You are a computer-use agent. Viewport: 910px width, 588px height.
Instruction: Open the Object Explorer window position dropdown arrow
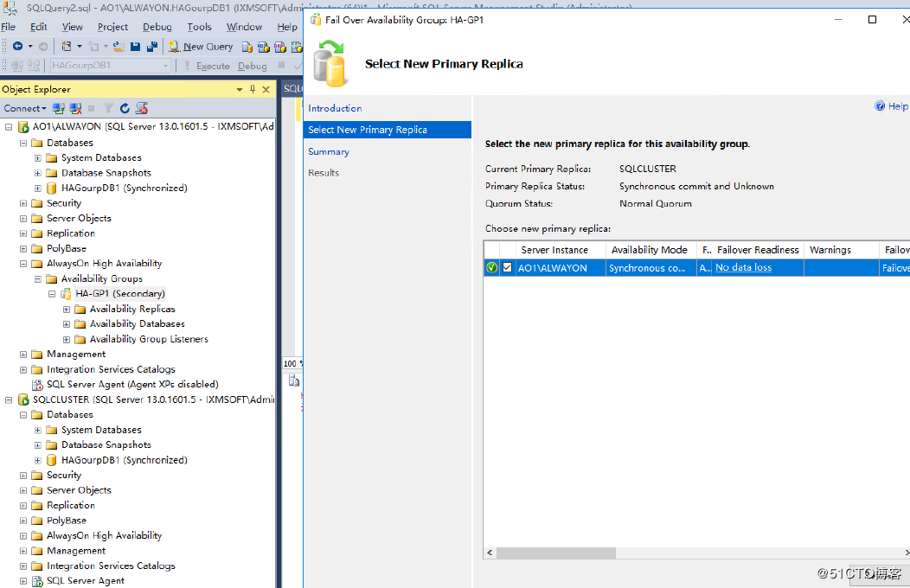tap(239, 89)
